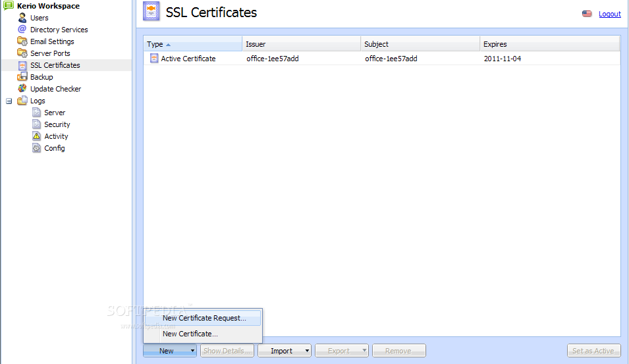Image resolution: width=629 pixels, height=364 pixels.
Task: Click the New button label
Action: 166,351
